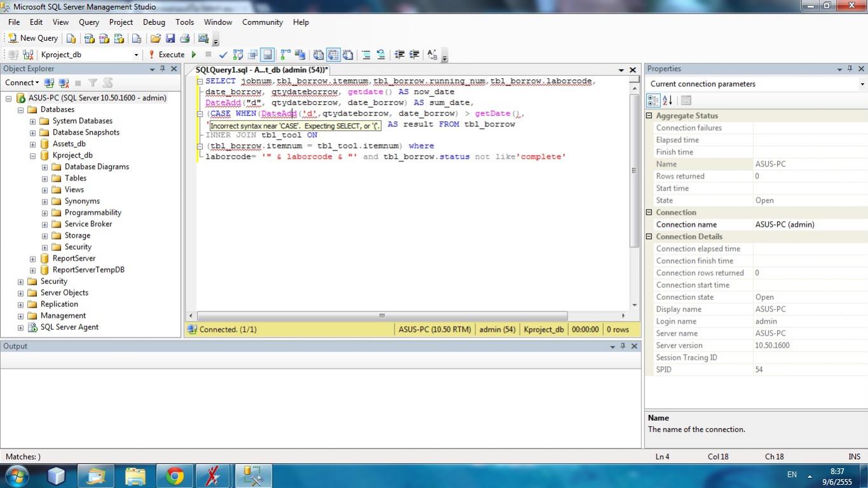Viewport: 868px width, 488px height.
Task: Collapse the ASUS-PC server node
Action: coord(9,98)
